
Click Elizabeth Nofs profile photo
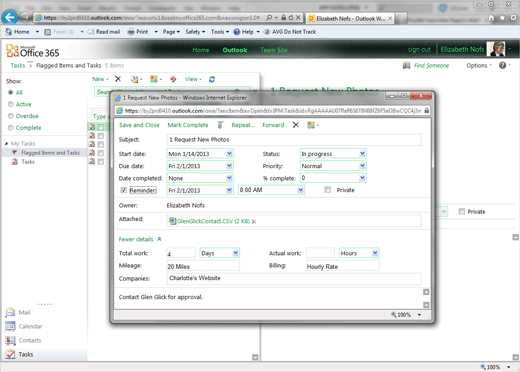[496, 49]
